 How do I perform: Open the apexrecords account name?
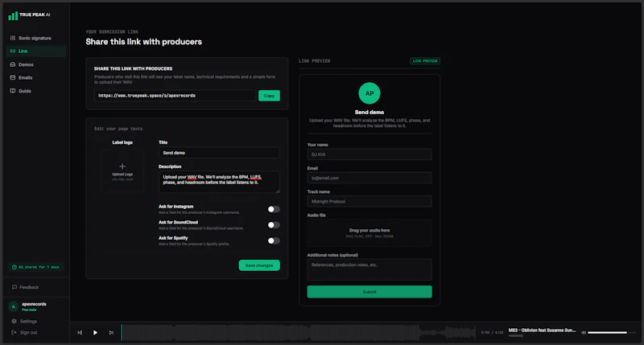[x=34, y=304]
